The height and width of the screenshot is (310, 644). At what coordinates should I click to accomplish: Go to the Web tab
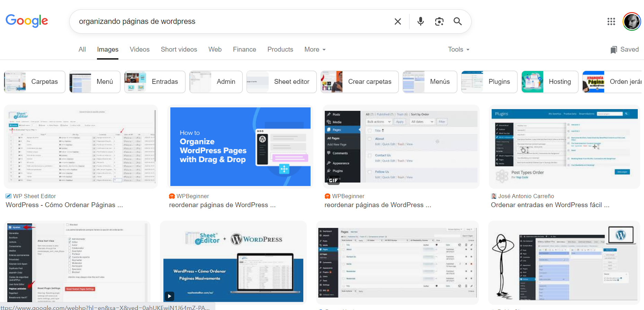215,50
